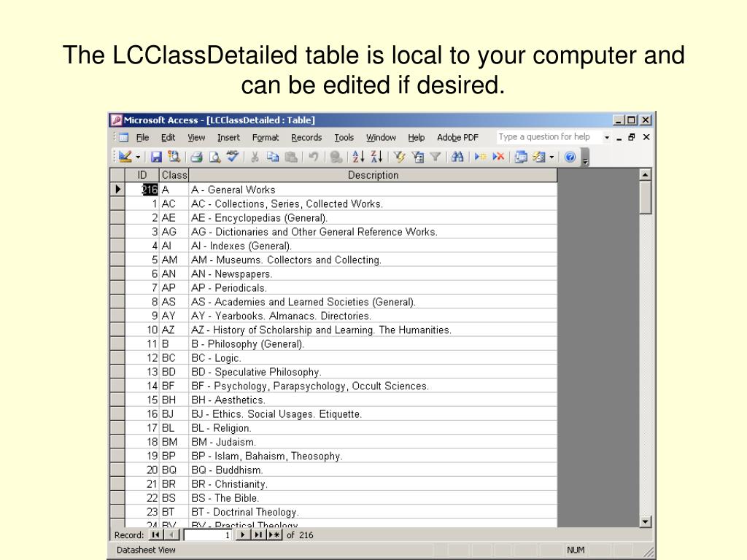This screenshot has width=747, height=560.
Task: Click the Print icon
Action: [196, 157]
